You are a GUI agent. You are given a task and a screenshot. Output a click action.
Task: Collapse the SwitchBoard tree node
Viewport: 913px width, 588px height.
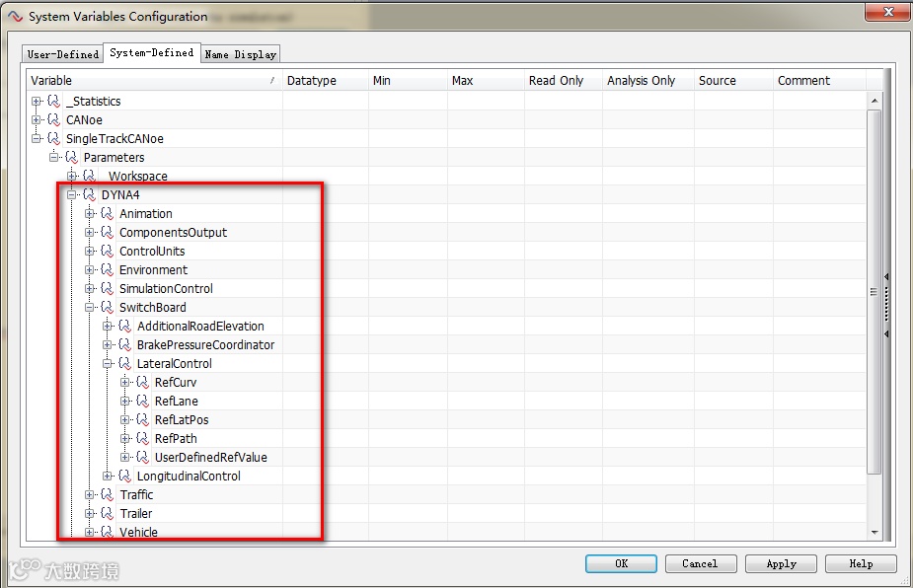tap(90, 308)
